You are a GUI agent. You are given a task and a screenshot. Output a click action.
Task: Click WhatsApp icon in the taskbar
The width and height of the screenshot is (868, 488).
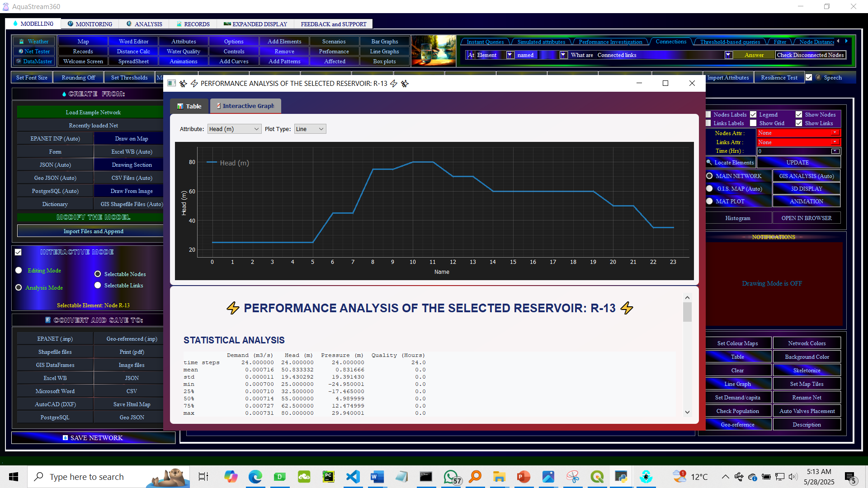(451, 477)
